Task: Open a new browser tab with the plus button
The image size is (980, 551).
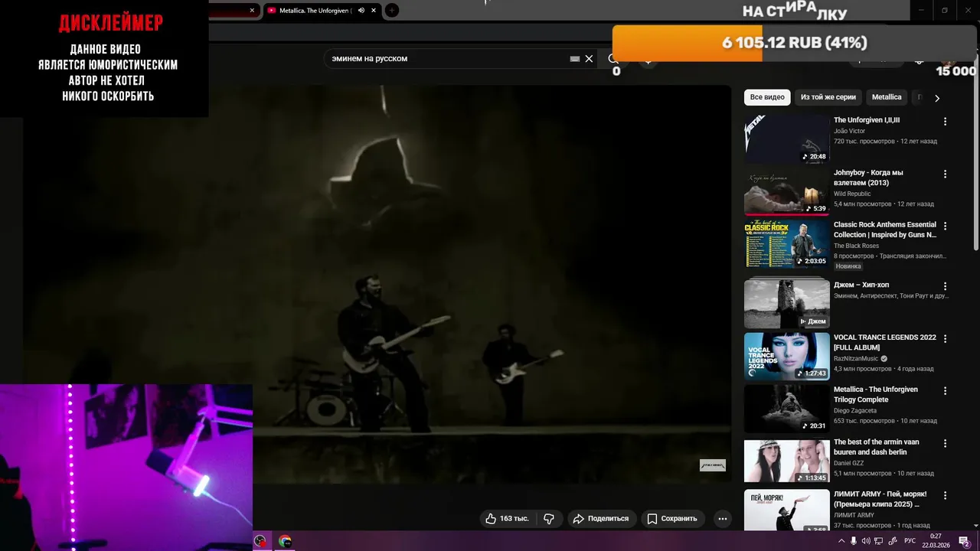Action: point(391,10)
